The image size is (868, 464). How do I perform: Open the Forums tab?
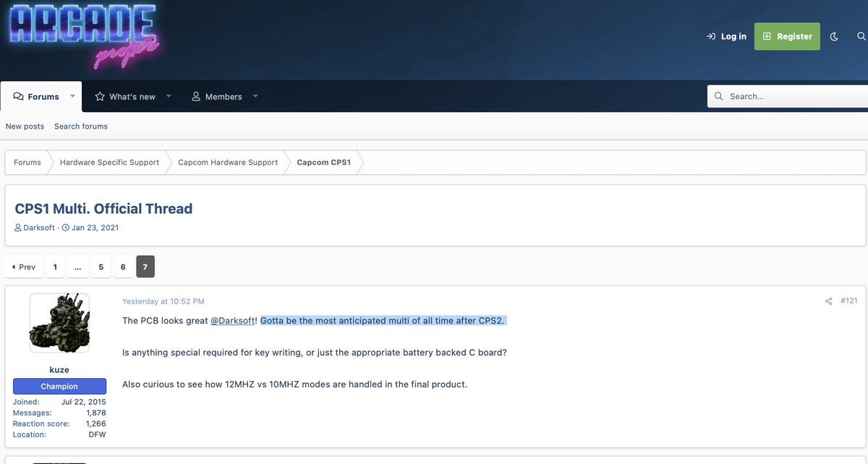(36, 96)
